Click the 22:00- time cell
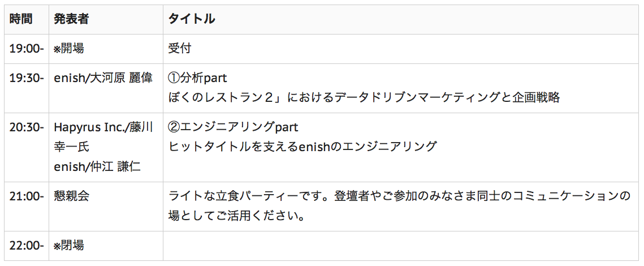644x266 pixels. (27, 246)
